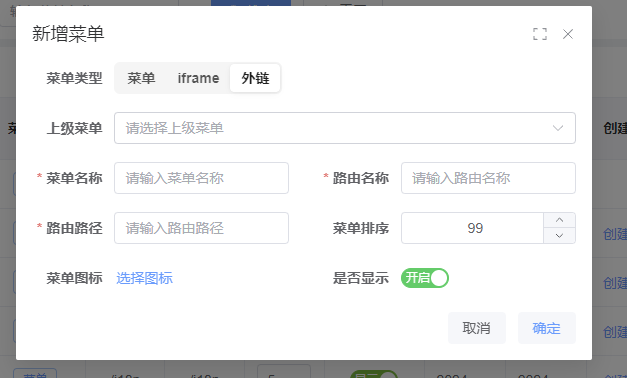Confirm with the 确定 button

547,328
